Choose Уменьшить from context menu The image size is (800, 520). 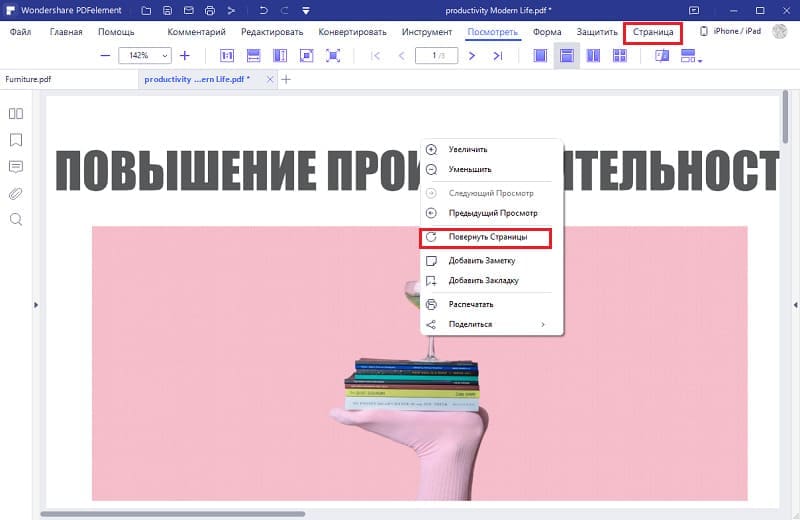click(491, 169)
